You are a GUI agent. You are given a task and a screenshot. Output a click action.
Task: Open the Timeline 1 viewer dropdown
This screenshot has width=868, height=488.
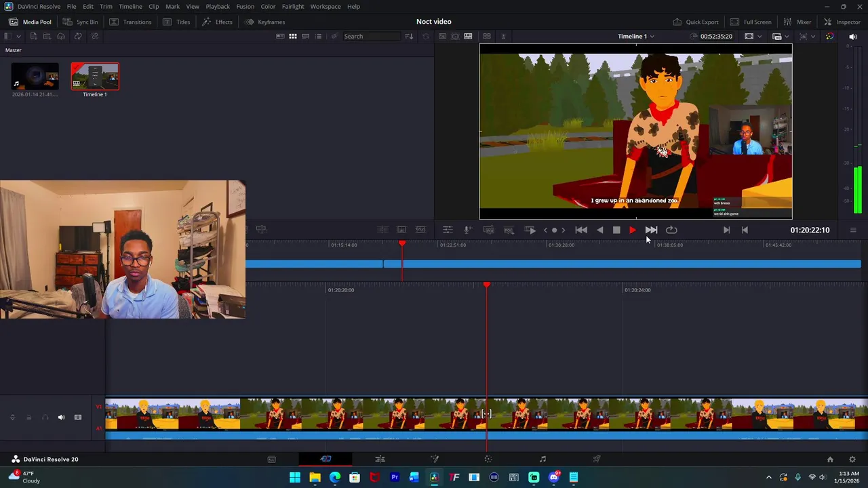(x=636, y=36)
